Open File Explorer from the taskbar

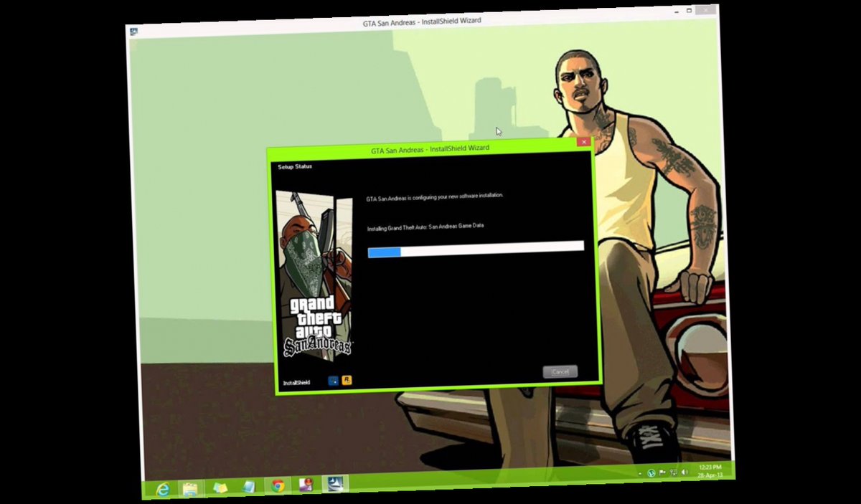(x=190, y=489)
